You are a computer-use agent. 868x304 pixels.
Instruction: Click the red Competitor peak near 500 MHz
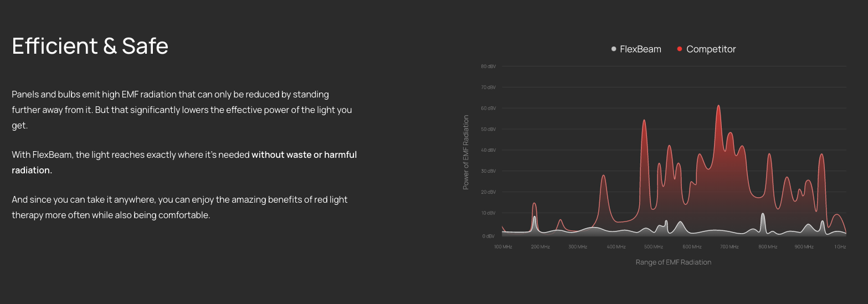(644, 120)
